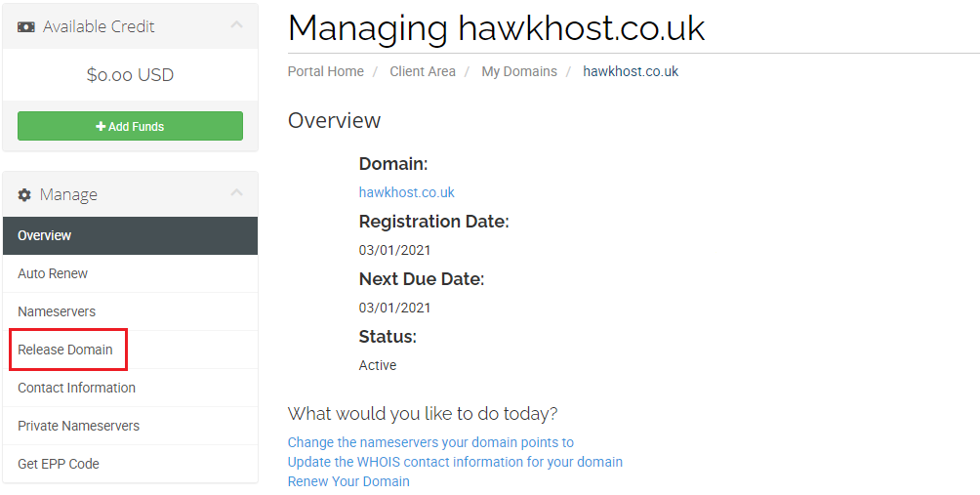Open the Nameservers section

(x=57, y=311)
